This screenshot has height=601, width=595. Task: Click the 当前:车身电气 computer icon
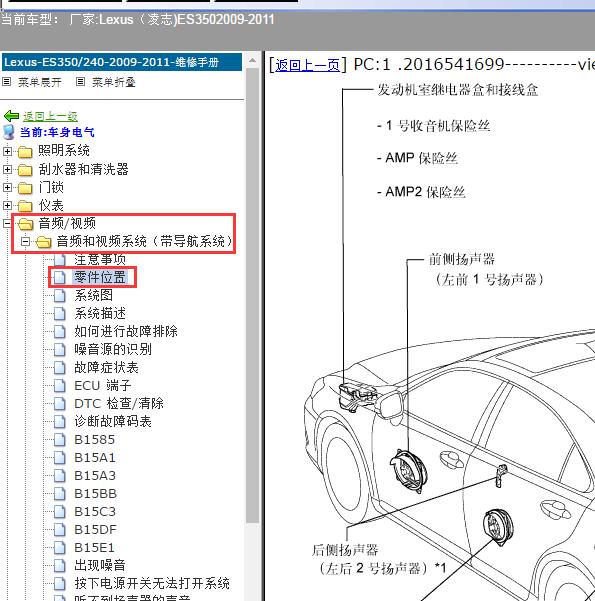click(9, 132)
